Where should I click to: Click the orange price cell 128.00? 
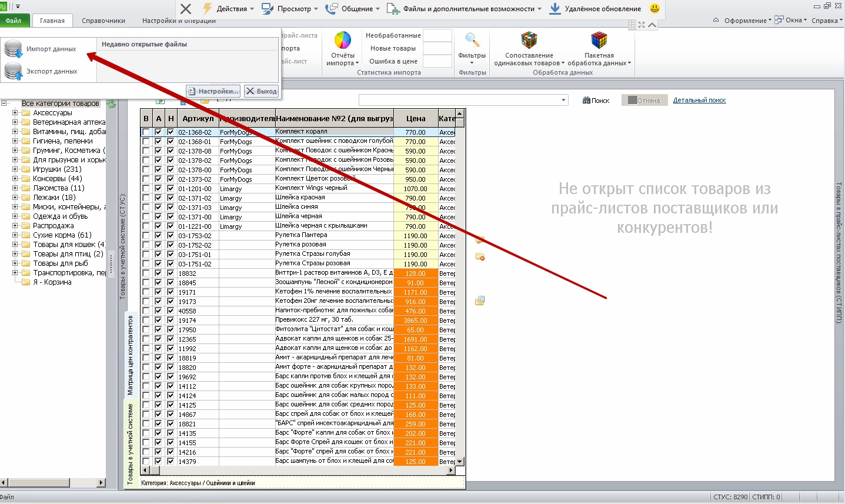(x=416, y=273)
